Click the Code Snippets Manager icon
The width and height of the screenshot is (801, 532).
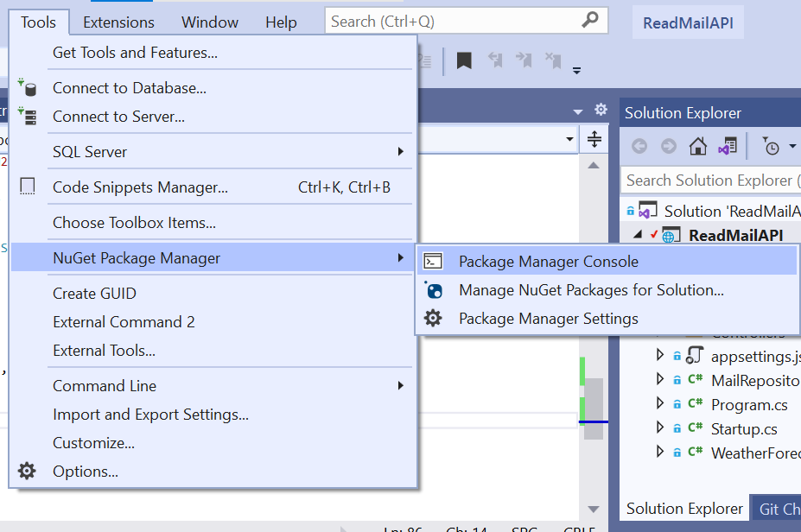click(x=28, y=187)
